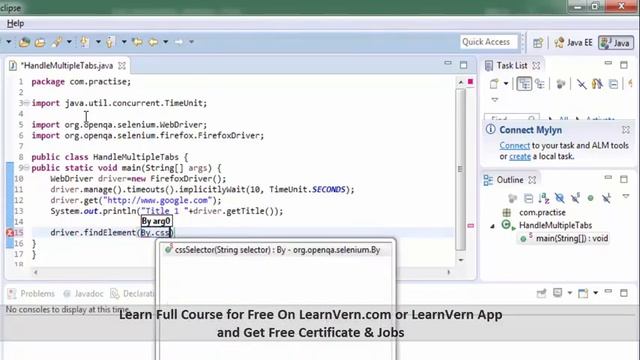Screen dimensions: 640x360
Task: Toggle Hide Completed Tasks in Task List
Action: pos(581,84)
